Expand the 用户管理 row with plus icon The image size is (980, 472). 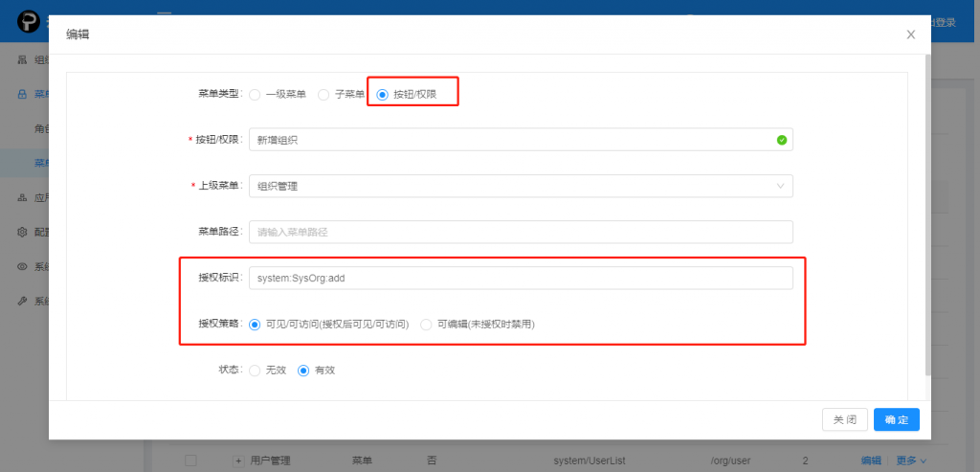point(237,461)
